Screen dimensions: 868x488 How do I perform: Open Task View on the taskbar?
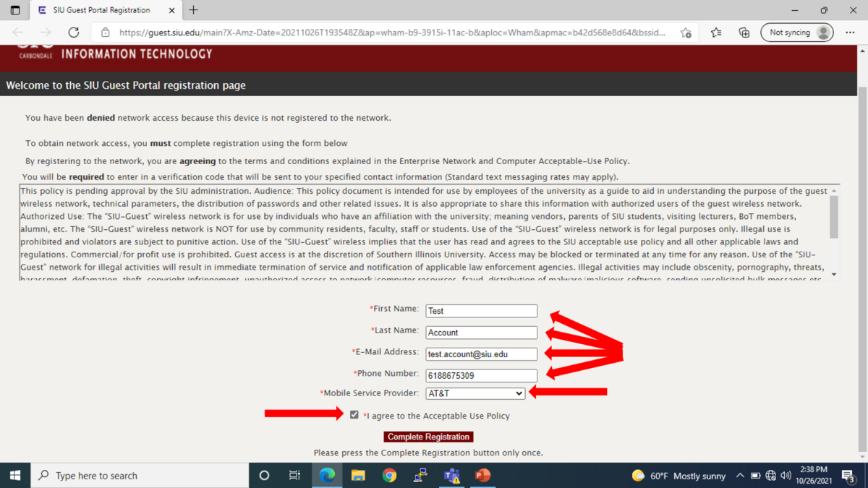pyautogui.click(x=294, y=475)
